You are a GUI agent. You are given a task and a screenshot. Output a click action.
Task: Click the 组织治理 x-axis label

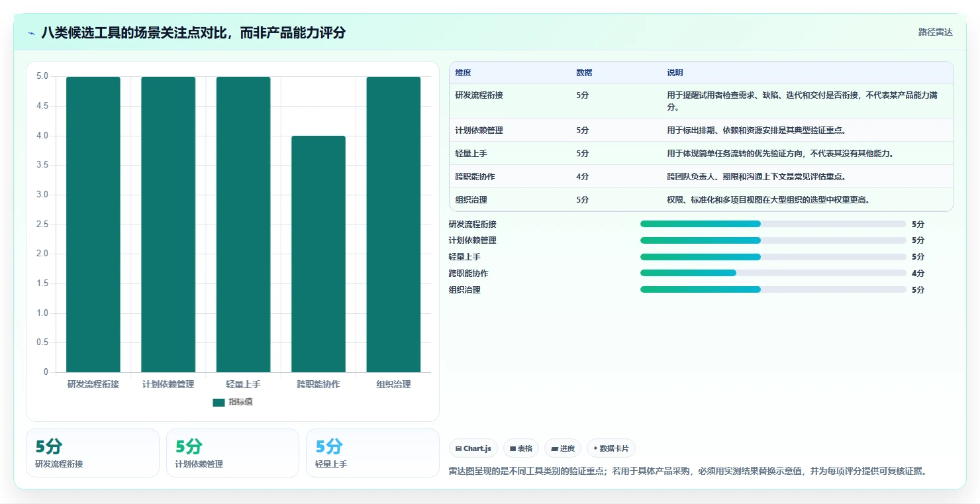[x=393, y=384]
